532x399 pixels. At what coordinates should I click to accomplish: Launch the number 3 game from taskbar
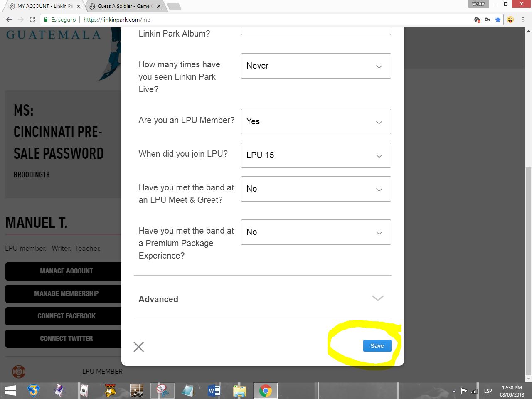tap(33, 391)
